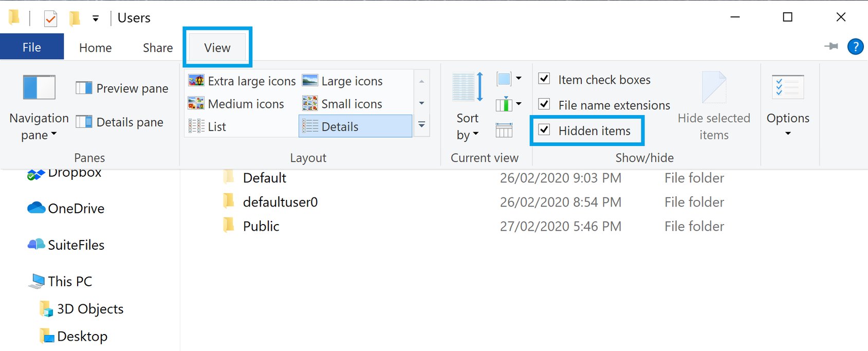Open the Share ribbon tab

(158, 48)
